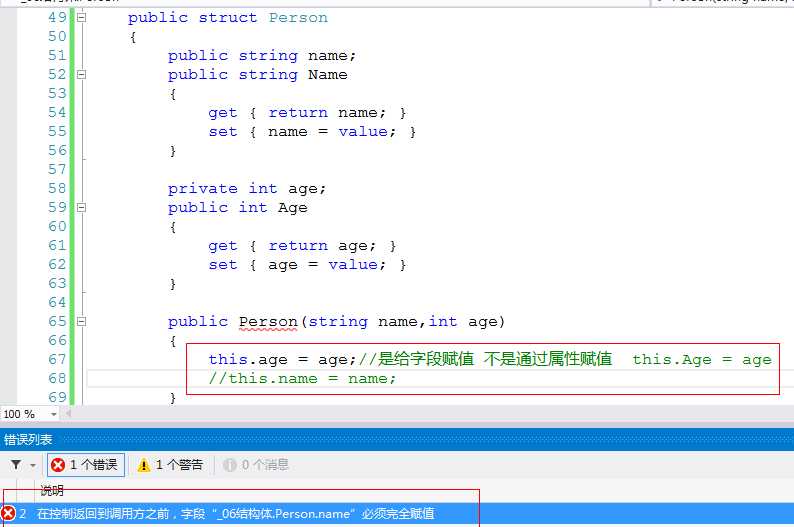794x527 pixels.
Task: Collapse the Person struct outline at line 49
Action: click(x=81, y=18)
